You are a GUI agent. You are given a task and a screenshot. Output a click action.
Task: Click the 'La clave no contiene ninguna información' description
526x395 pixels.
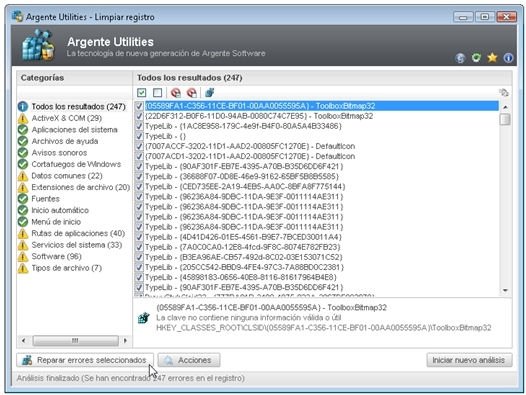pos(249,318)
